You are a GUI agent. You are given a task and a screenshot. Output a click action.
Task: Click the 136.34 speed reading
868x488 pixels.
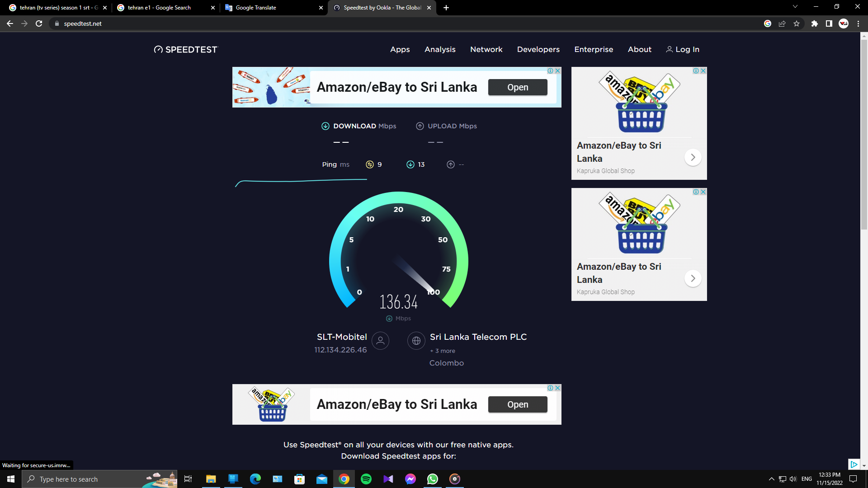(399, 302)
